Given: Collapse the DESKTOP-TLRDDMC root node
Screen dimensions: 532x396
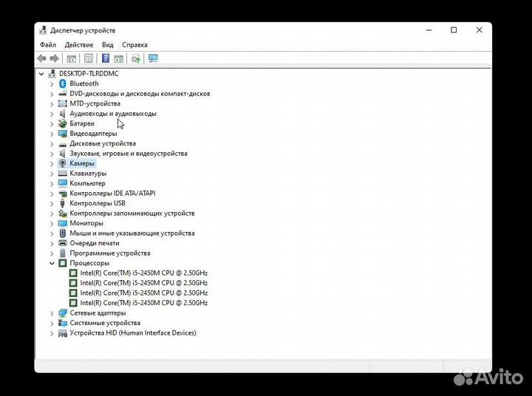Looking at the screenshot, I should [41, 74].
